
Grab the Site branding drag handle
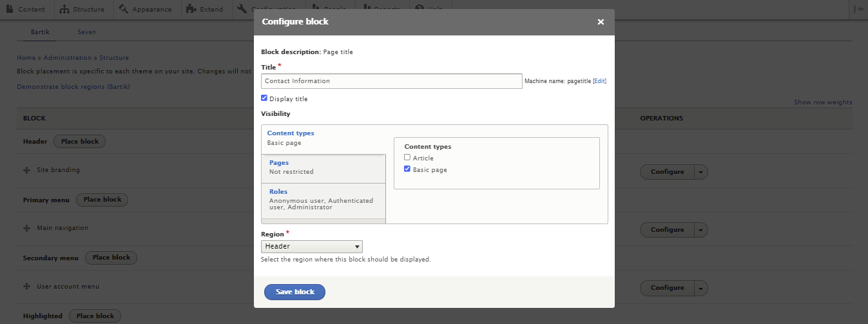tap(27, 171)
